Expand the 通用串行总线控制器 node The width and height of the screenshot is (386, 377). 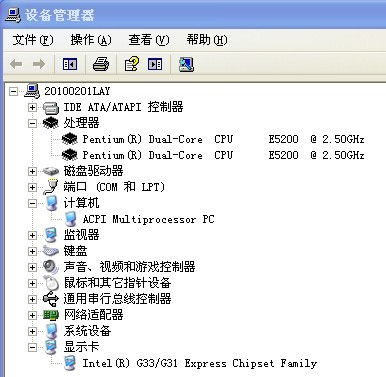32,299
